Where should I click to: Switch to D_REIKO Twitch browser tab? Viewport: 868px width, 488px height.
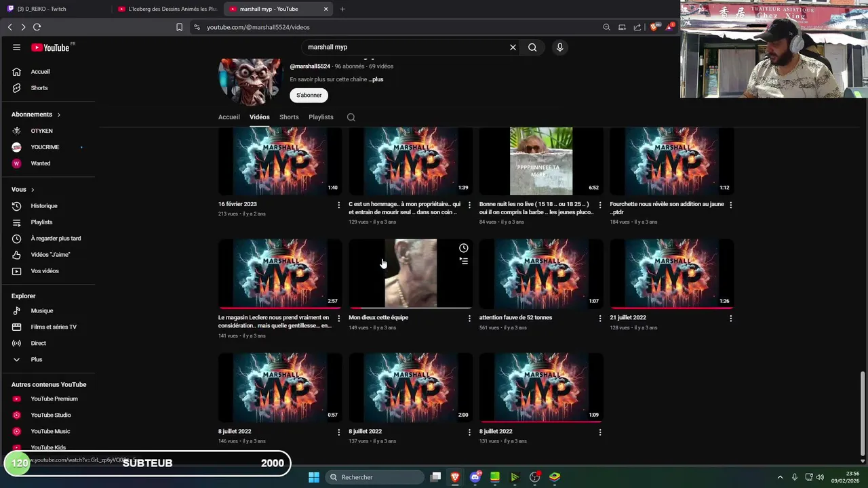56,9
